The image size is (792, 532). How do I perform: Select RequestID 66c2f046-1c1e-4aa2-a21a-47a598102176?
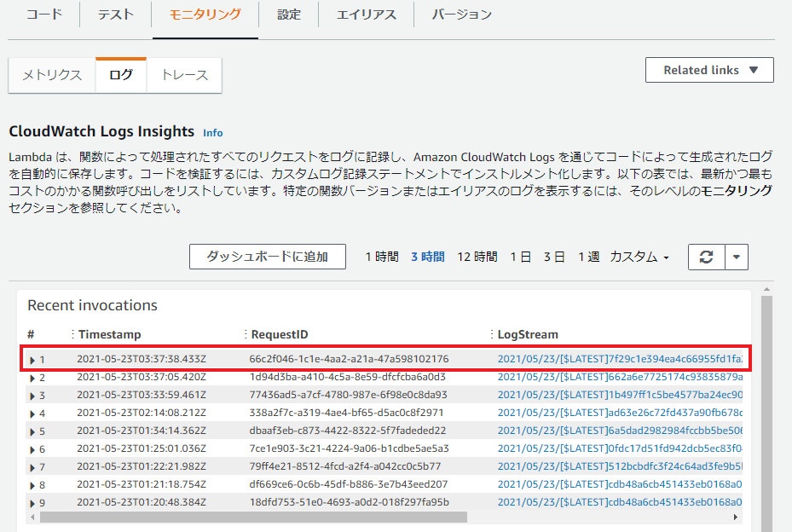pyautogui.click(x=349, y=359)
